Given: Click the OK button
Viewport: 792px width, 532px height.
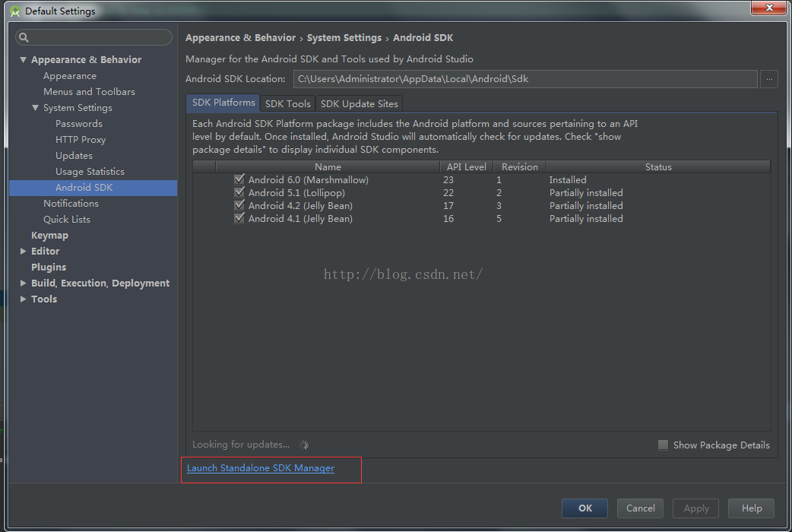Looking at the screenshot, I should (x=585, y=508).
